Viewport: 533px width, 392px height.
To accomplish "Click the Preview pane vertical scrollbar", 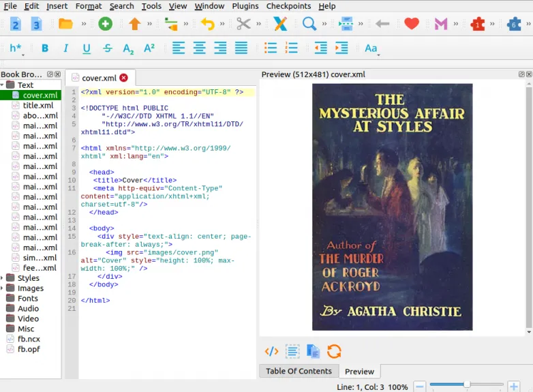I will point(529,207).
